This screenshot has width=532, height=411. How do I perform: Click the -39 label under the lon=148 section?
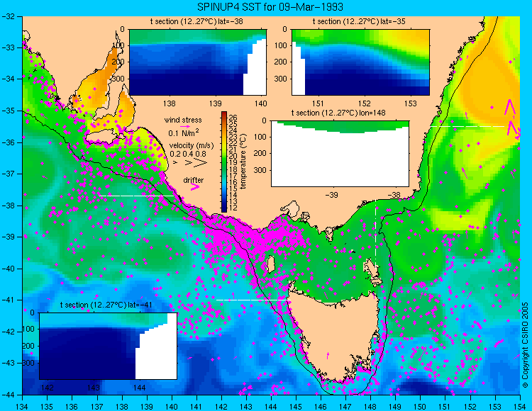(x=331, y=195)
